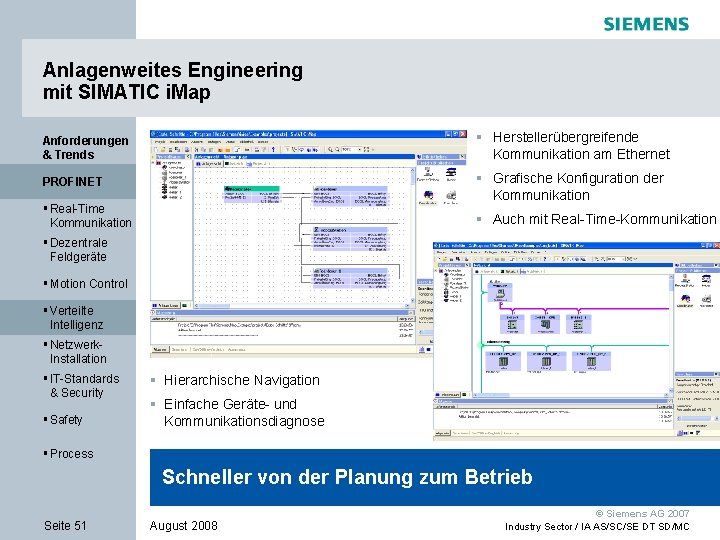Click horizontal scrollbar in lower window's info panel
This screenshot has width=720, height=540.
697,418
